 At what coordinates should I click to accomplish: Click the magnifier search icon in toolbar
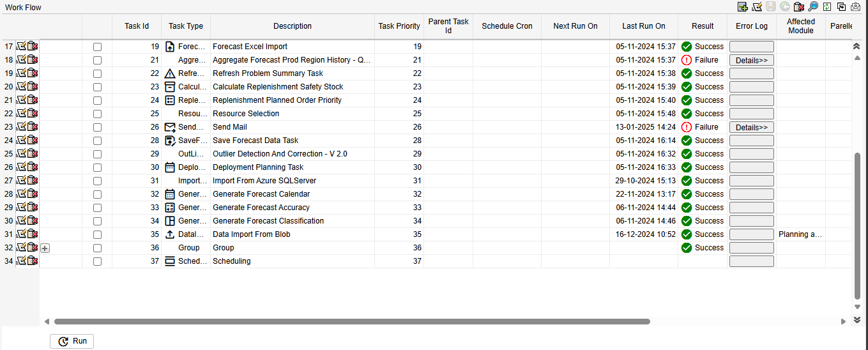pyautogui.click(x=812, y=6)
